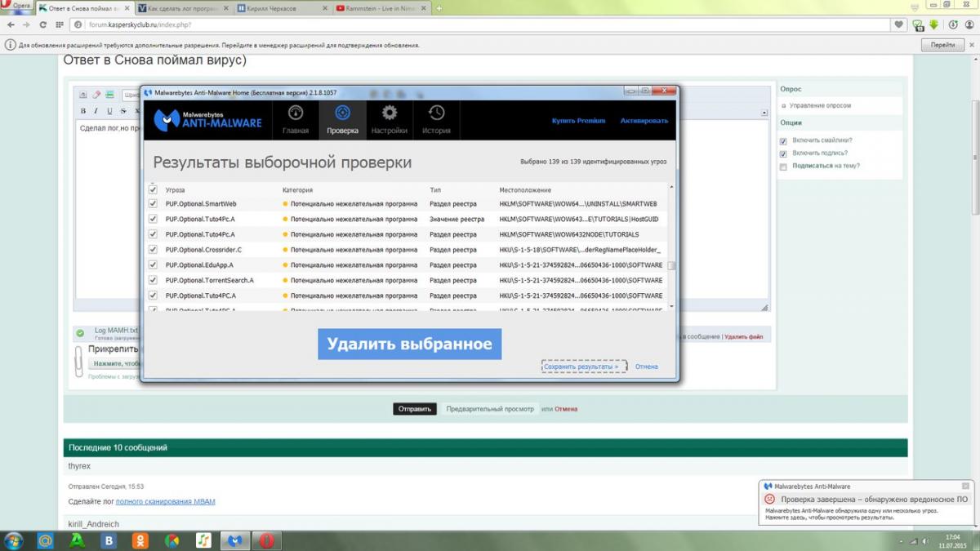Uncheck PUP.Optional.Tuto4Pc.A HKLM TUTORIALS row checkbox
The height and width of the screenshot is (551, 980).
pos(153,234)
